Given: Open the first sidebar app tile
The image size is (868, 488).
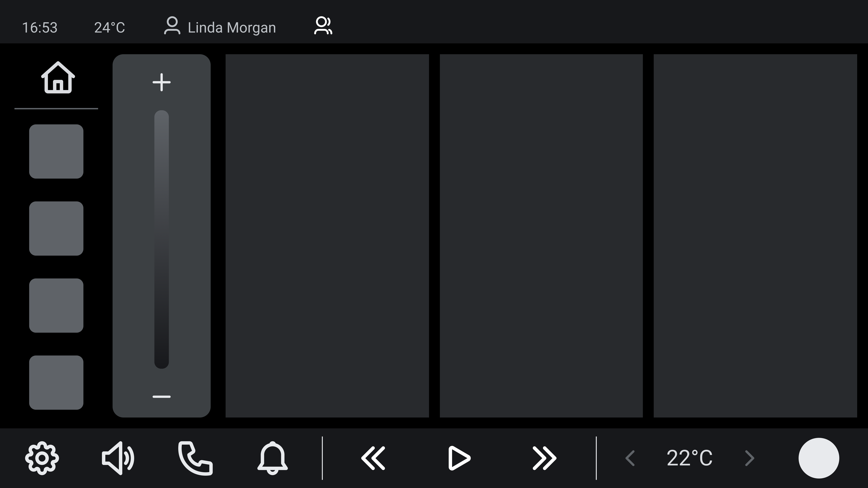Looking at the screenshot, I should [56, 152].
